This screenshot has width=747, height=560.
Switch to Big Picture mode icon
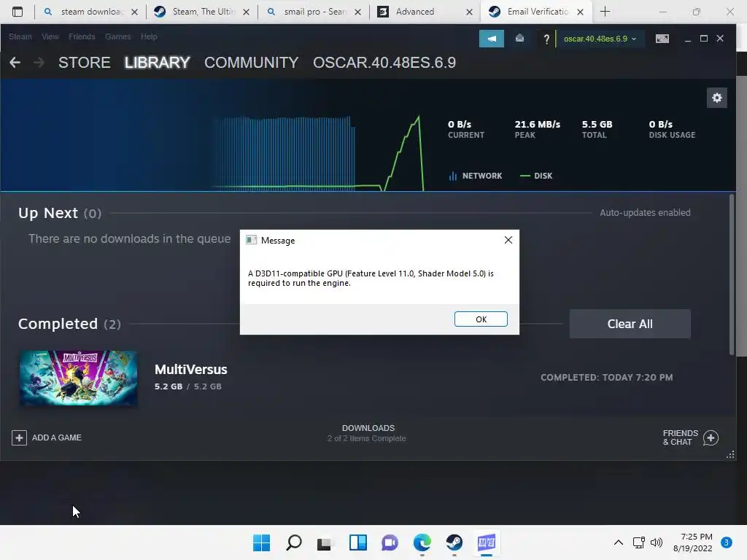pyautogui.click(x=662, y=39)
